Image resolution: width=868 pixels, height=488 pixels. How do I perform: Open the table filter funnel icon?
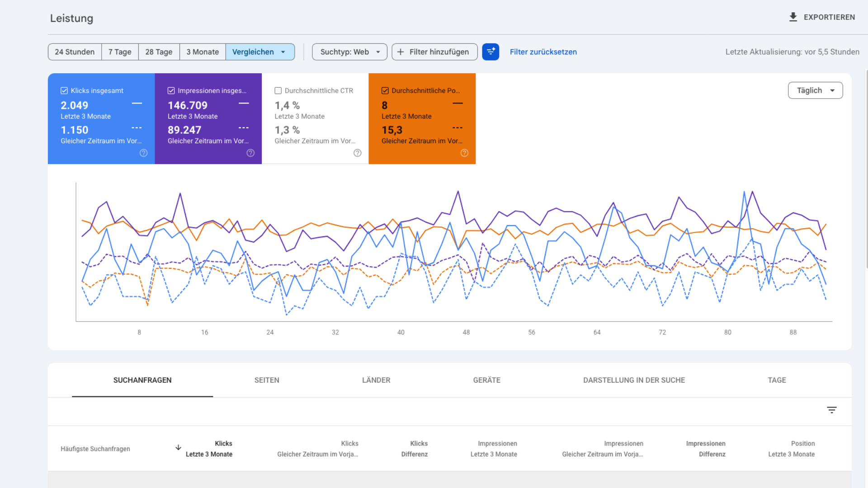pos(832,410)
